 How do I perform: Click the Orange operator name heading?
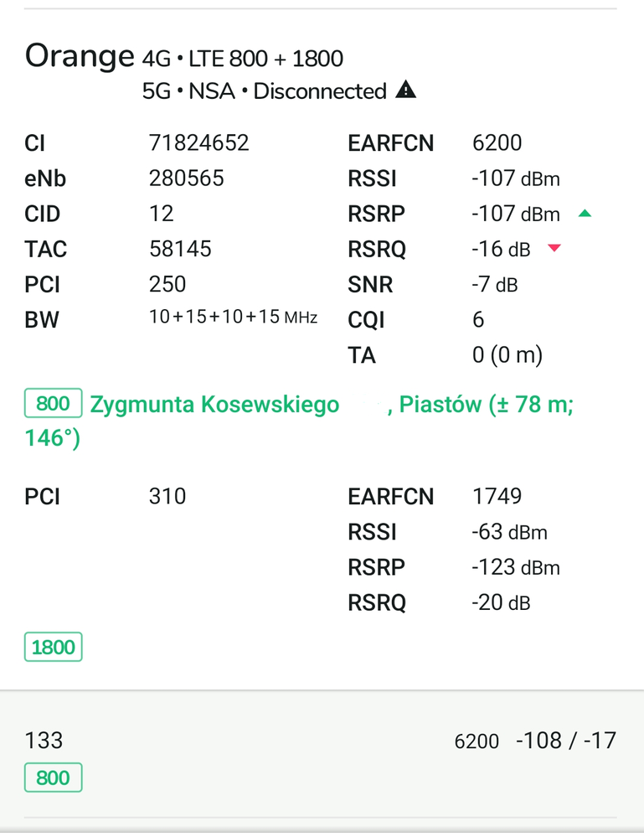(79, 56)
